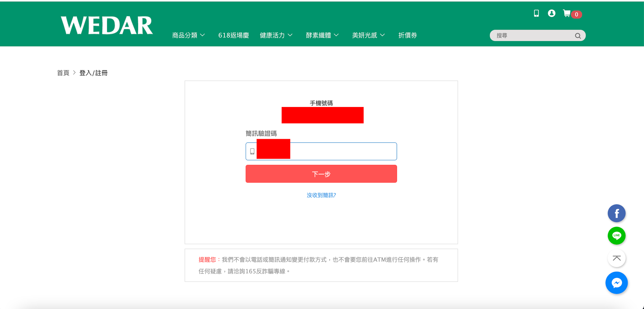The image size is (644, 309).
Task: Go to 首頁 breadcrumb link
Action: pos(63,73)
